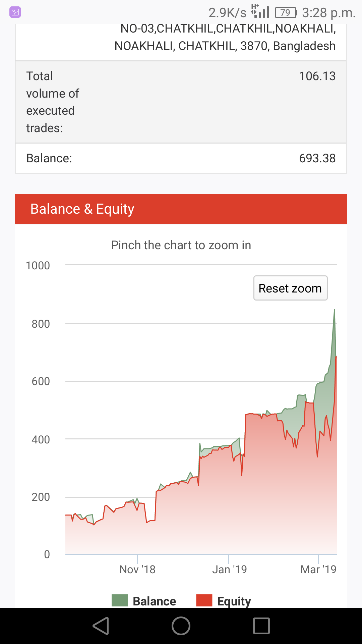Open recent apps square button
The width and height of the screenshot is (362, 644).
261,626
